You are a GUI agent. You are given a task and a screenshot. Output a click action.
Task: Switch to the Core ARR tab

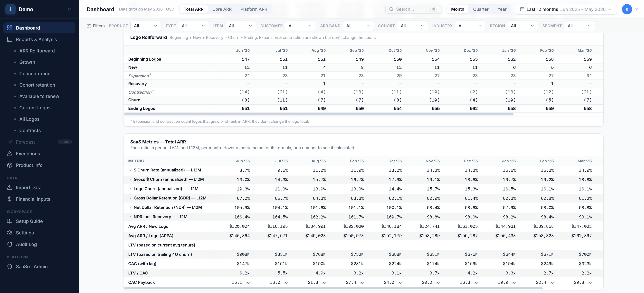coord(222,9)
